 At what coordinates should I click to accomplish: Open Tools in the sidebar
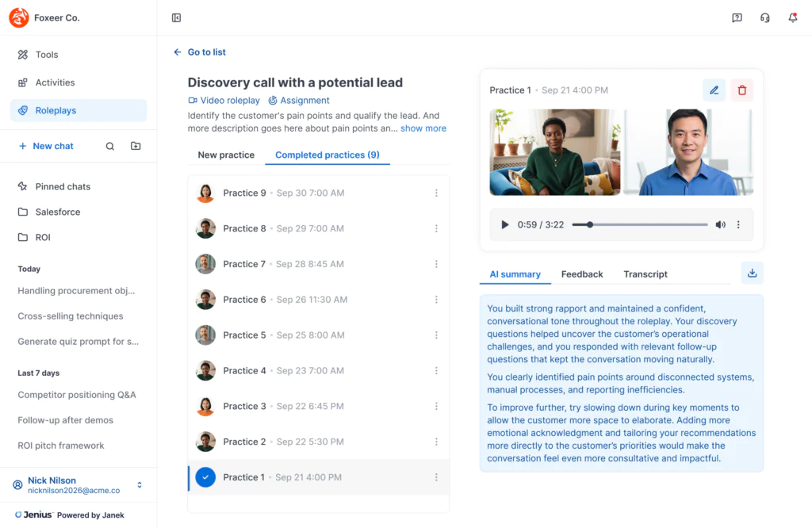tap(79, 55)
